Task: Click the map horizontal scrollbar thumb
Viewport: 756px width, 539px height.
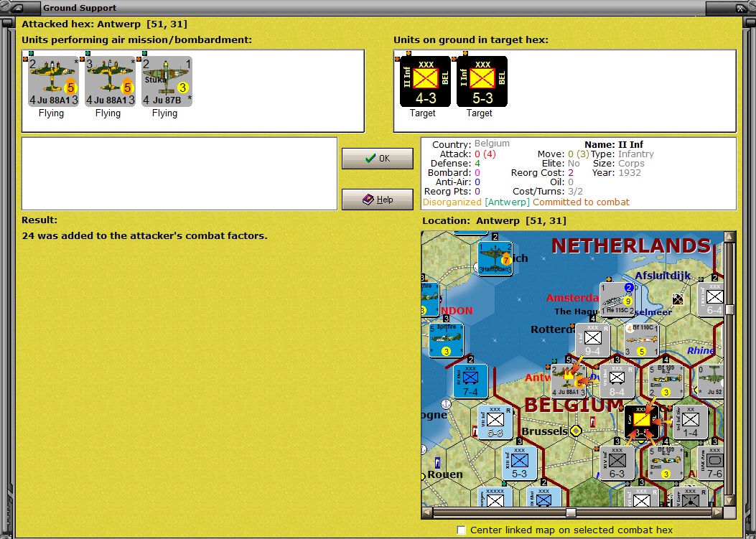Action: 571,512
